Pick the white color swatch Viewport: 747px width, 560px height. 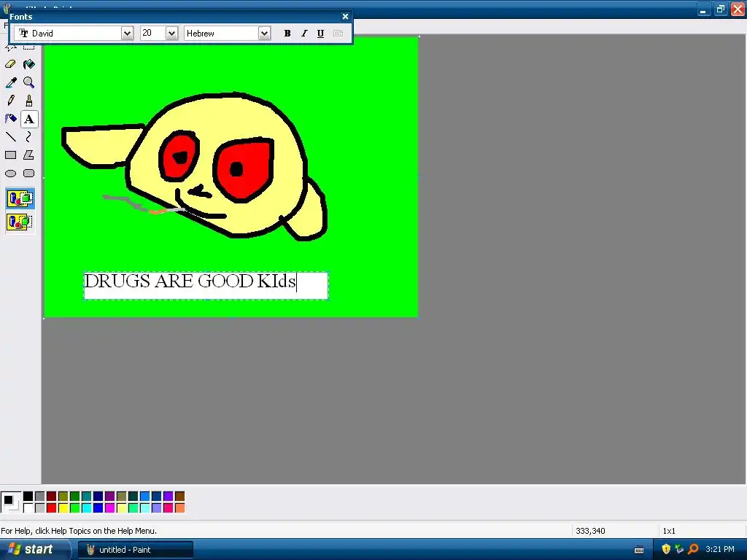click(x=28, y=508)
